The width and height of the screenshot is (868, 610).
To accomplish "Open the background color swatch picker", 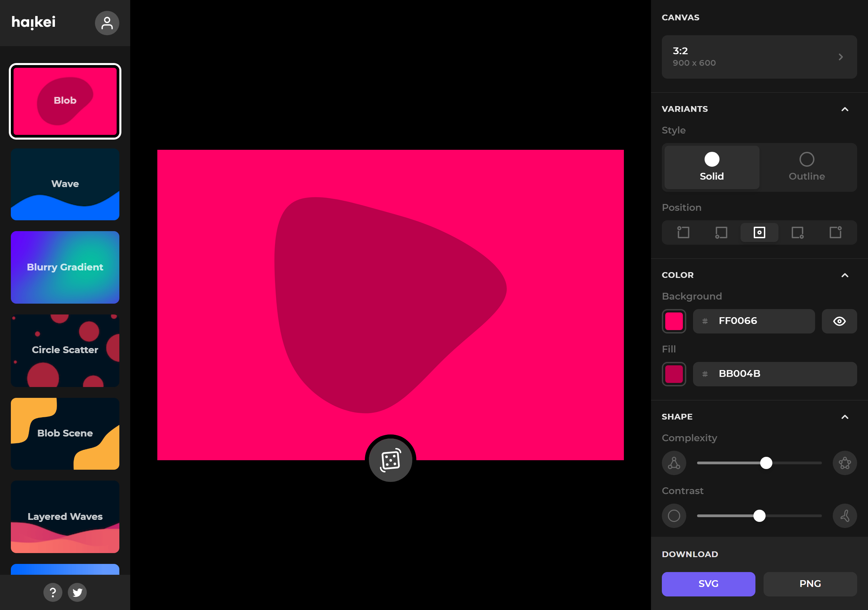I will click(674, 321).
